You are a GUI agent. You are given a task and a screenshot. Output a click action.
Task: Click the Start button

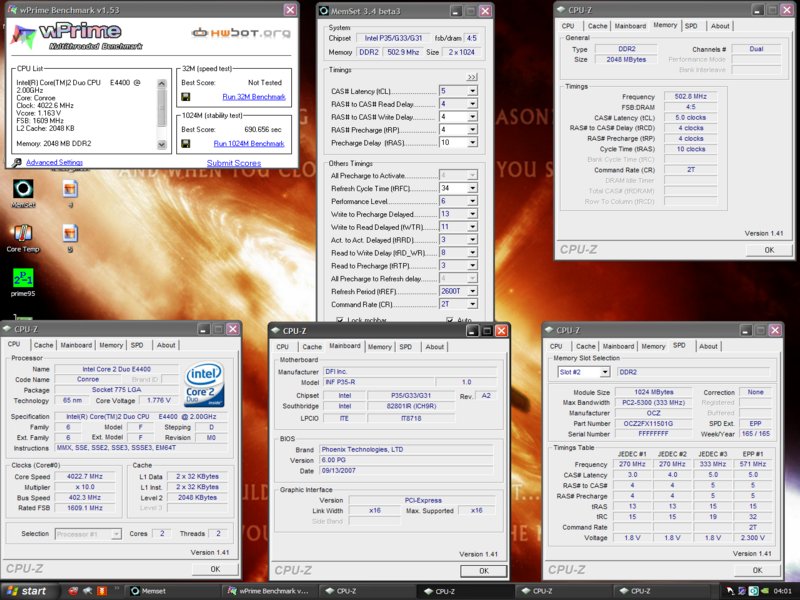[x=28, y=591]
